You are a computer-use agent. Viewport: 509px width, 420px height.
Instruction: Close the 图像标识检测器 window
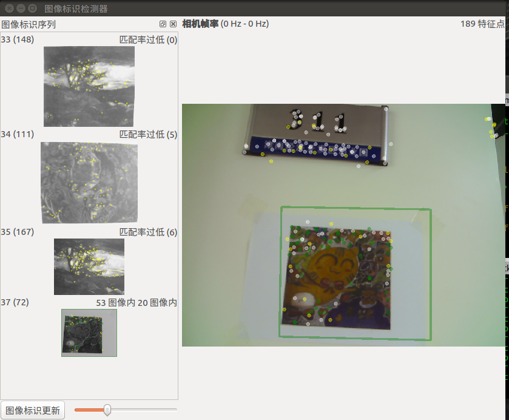pos(8,8)
